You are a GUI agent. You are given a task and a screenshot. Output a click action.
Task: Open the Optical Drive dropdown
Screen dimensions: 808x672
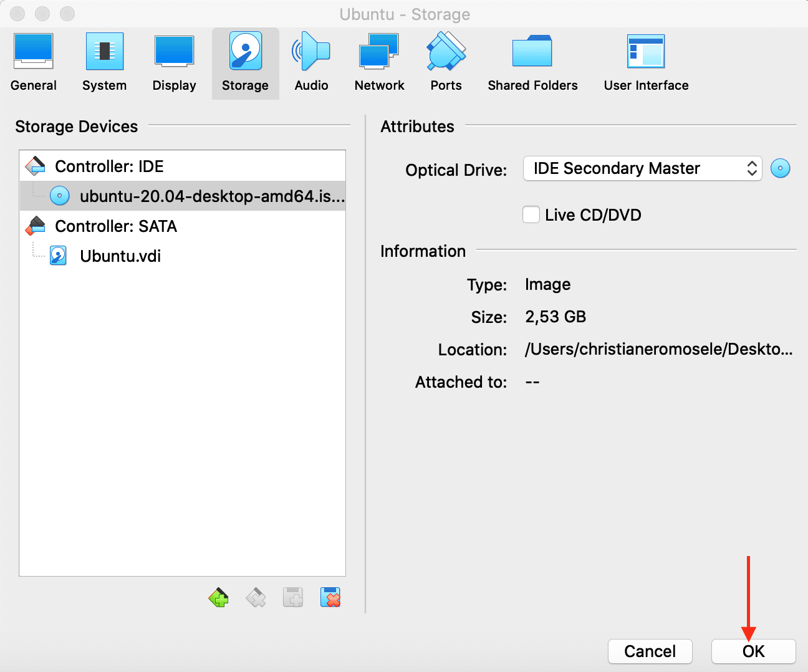[642, 168]
